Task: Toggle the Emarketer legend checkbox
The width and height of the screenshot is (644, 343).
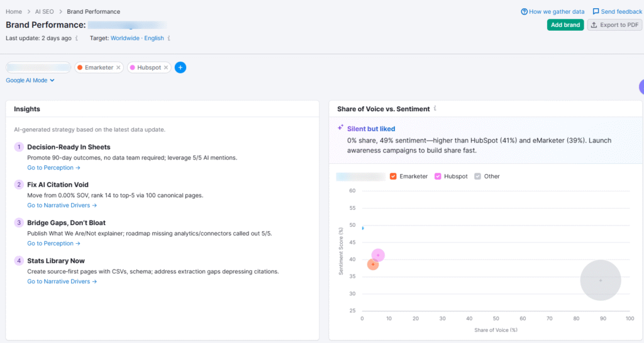Action: (393, 177)
